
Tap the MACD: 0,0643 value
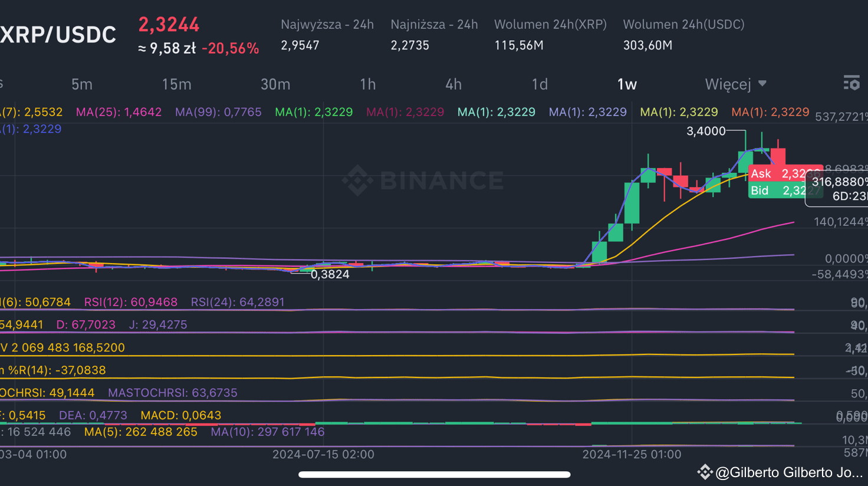[x=181, y=415]
